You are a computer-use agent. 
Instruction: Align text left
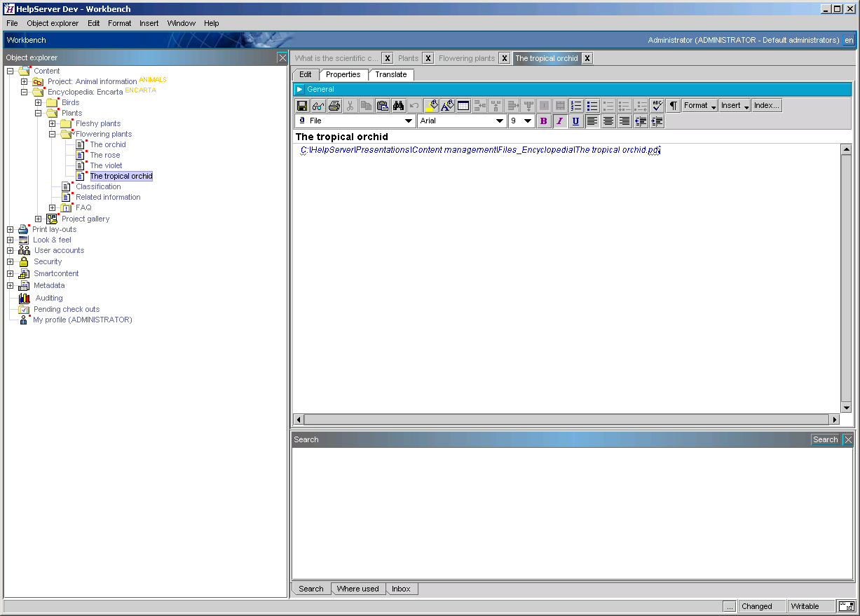point(592,121)
